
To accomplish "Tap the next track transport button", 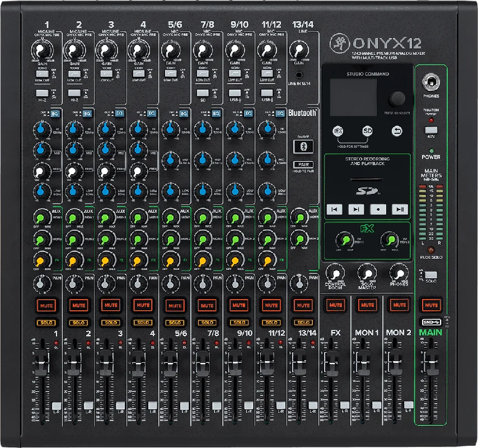I will pos(356,209).
